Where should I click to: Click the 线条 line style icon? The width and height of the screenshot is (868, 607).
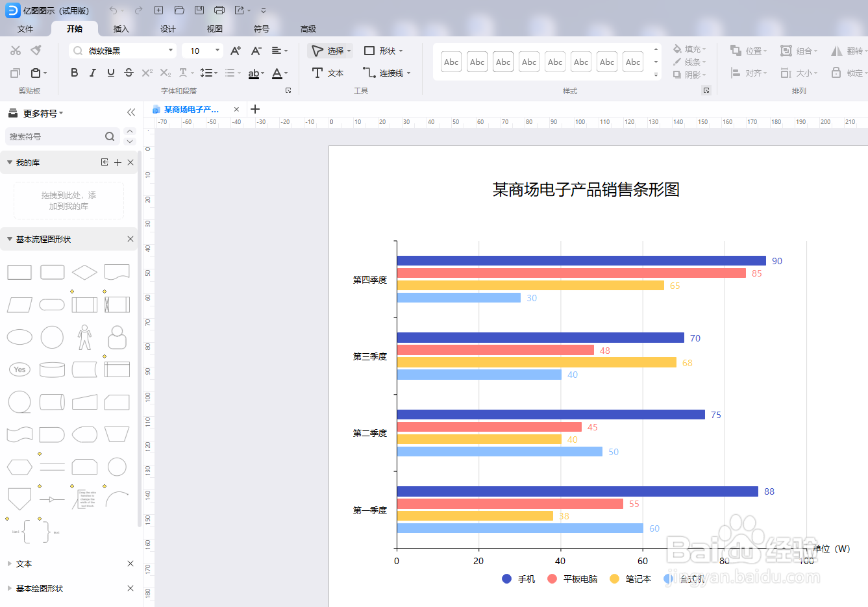pos(688,62)
